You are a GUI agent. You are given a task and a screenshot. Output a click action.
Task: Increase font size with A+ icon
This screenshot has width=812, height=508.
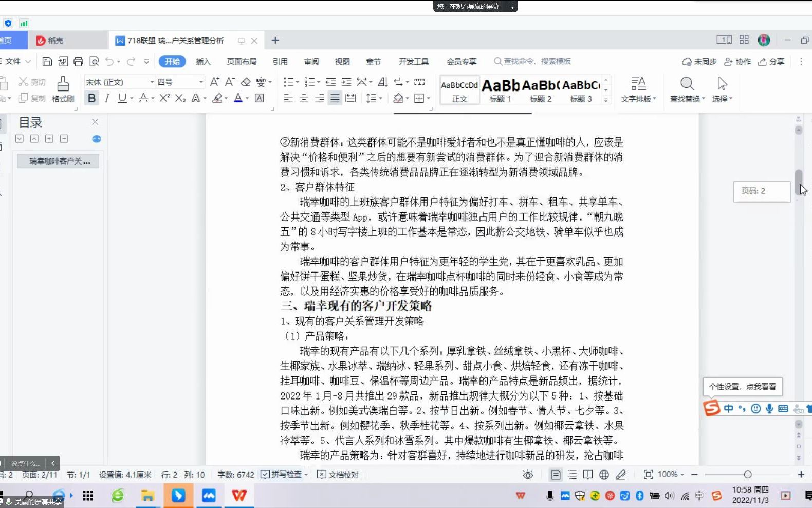215,82
